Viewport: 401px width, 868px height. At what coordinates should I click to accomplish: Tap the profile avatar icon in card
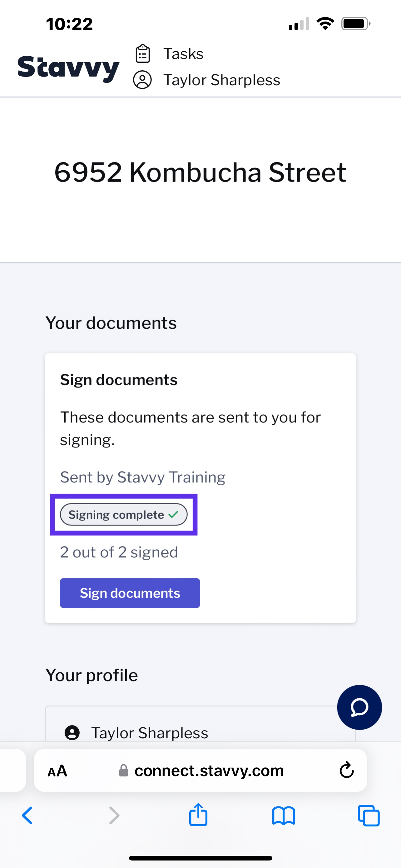pos(72,732)
